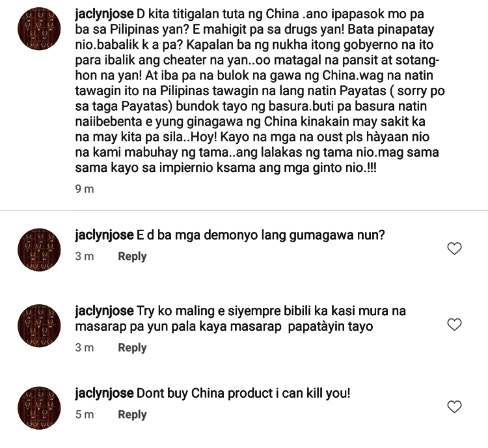Open avatar beside the long top comment
Viewport: 488px width, 448px height.
(x=39, y=29)
